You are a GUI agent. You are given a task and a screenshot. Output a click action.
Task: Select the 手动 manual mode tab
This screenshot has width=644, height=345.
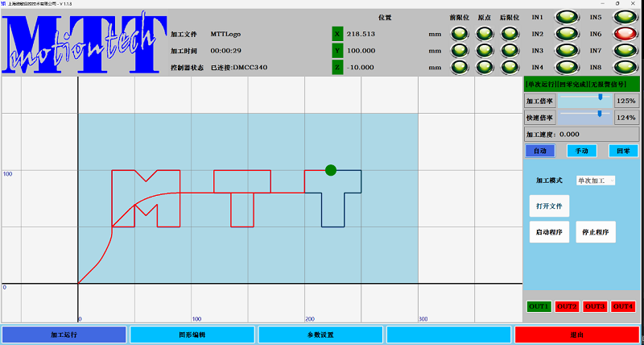[x=581, y=151]
